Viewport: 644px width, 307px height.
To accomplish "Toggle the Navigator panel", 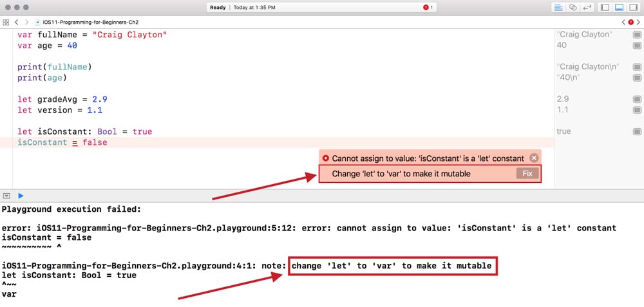I will click(605, 7).
